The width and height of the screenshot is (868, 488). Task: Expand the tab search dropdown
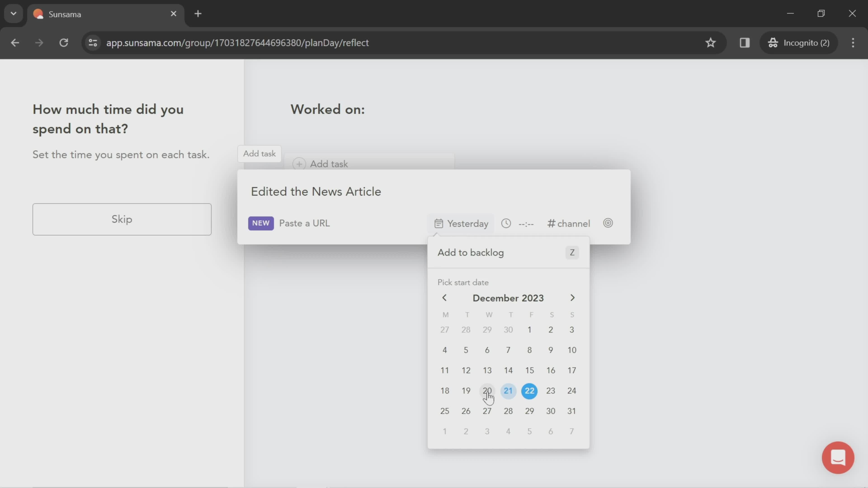tap(14, 14)
